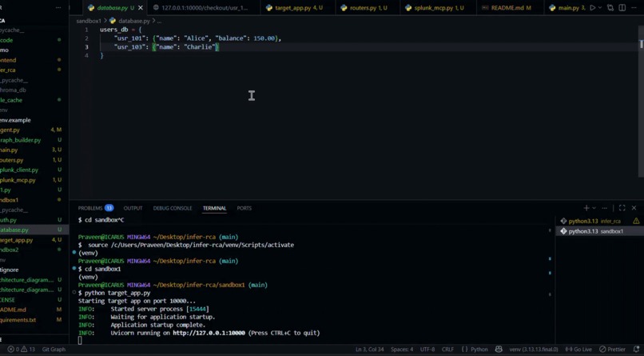
Task: Open the Ports panel tab
Action: (244, 208)
